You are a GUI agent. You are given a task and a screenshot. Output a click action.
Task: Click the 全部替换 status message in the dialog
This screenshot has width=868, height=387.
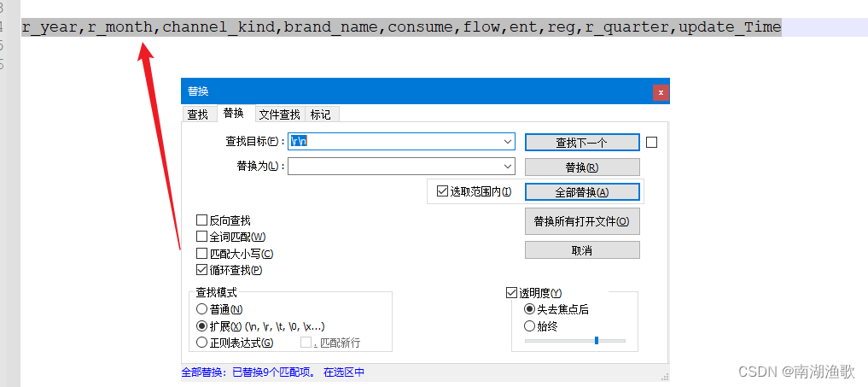(x=273, y=372)
